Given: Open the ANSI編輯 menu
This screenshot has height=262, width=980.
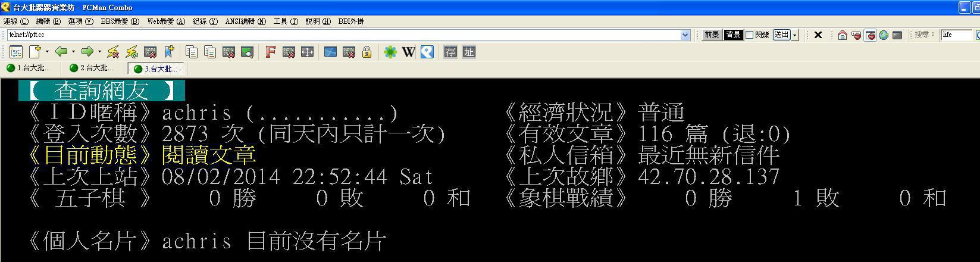Looking at the screenshot, I should [245, 21].
